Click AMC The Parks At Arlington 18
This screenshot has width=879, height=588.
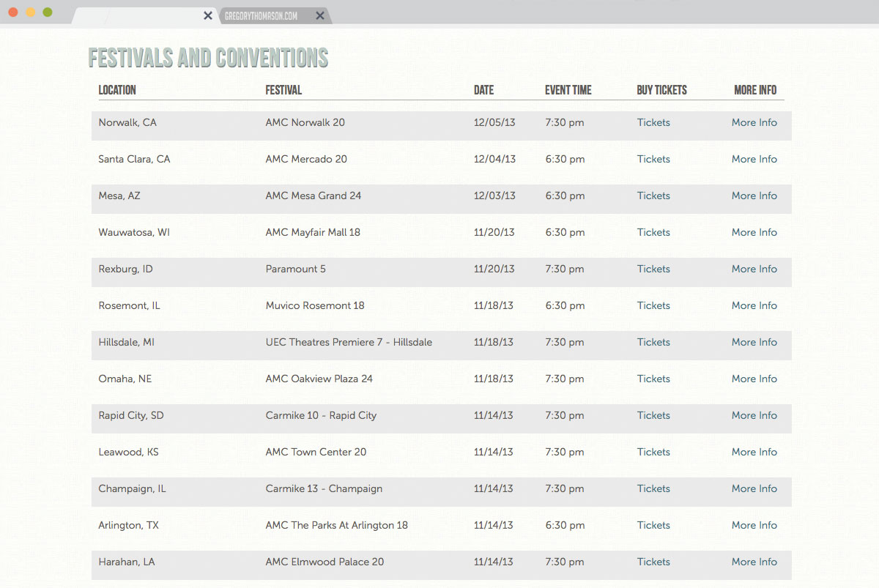[337, 525]
